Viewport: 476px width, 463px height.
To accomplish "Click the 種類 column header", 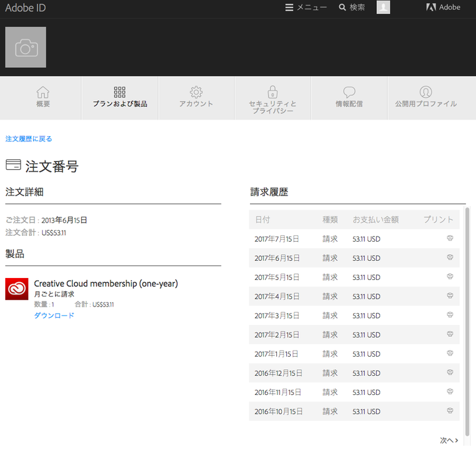I will [x=330, y=219].
